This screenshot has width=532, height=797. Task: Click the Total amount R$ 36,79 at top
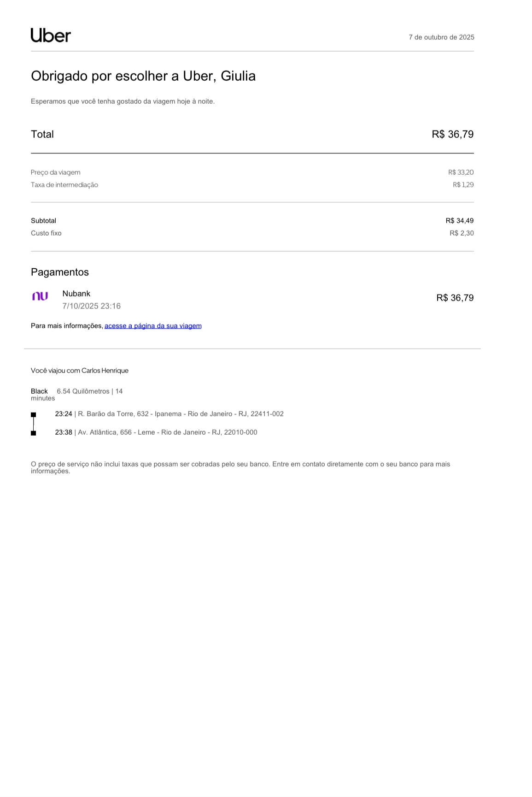coord(452,134)
